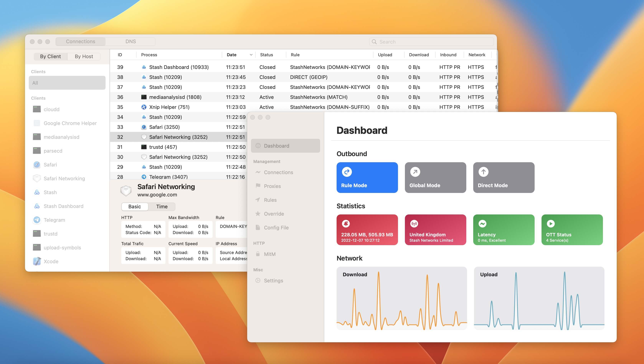This screenshot has width=644, height=364.
Task: Select the Safari Networking client icon
Action: click(x=37, y=178)
